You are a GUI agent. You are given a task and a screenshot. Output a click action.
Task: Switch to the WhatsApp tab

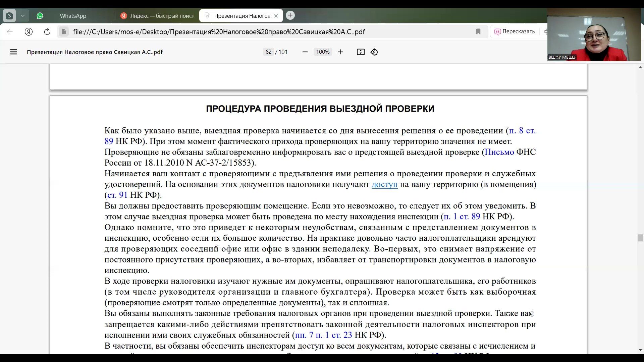pyautogui.click(x=73, y=16)
